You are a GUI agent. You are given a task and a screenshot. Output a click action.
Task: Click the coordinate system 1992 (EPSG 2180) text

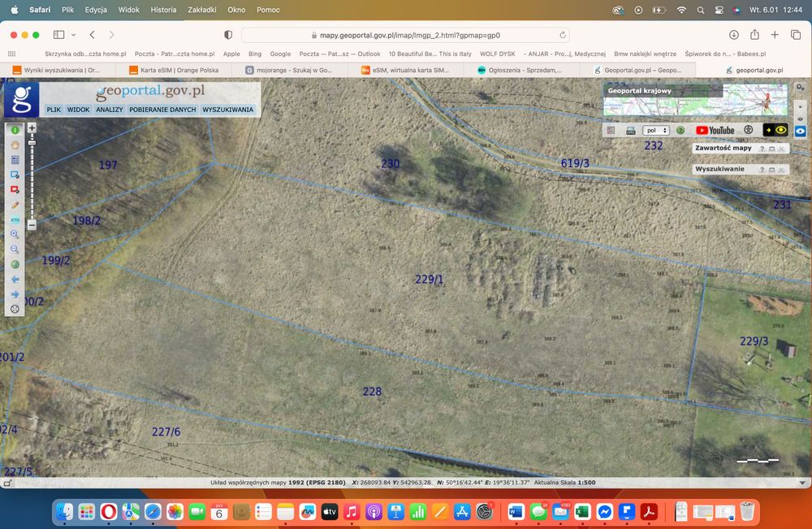(317, 483)
